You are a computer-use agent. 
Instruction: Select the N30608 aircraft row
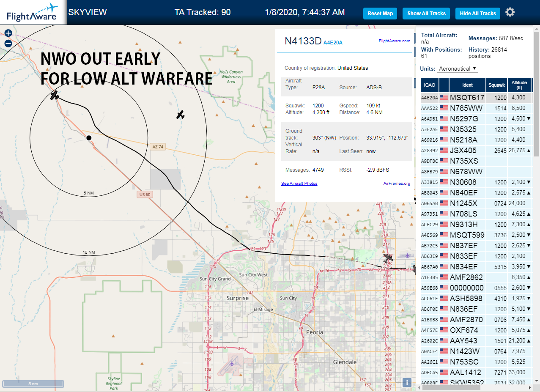pos(476,182)
